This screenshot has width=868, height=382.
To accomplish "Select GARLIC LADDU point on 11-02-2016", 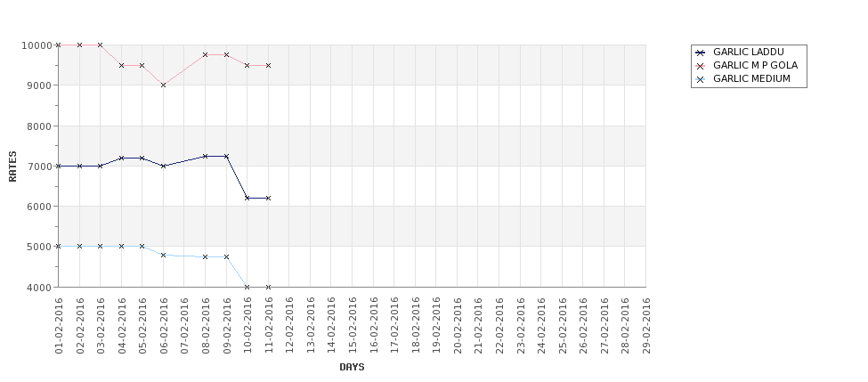I will tap(269, 199).
